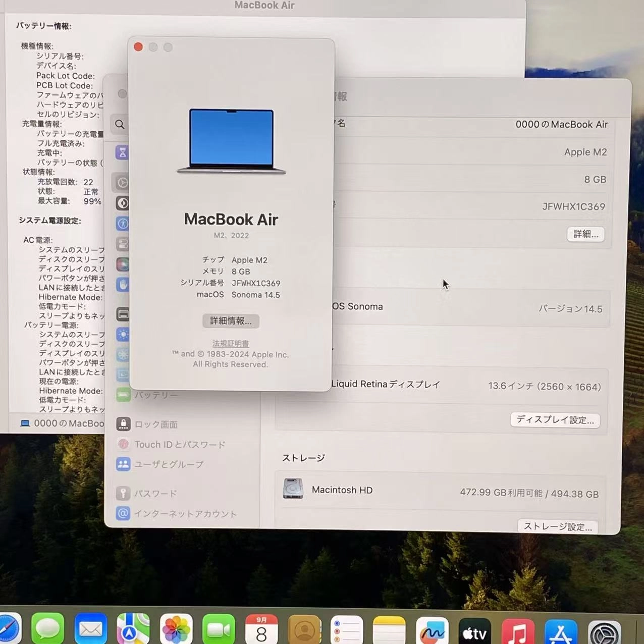Image resolution: width=644 pixels, height=644 pixels.
Task: Click ストレージ section heading
Action: click(x=303, y=458)
